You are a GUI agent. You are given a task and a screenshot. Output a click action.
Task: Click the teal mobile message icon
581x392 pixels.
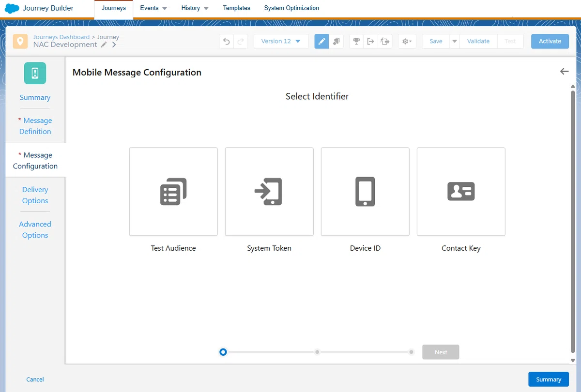click(35, 73)
